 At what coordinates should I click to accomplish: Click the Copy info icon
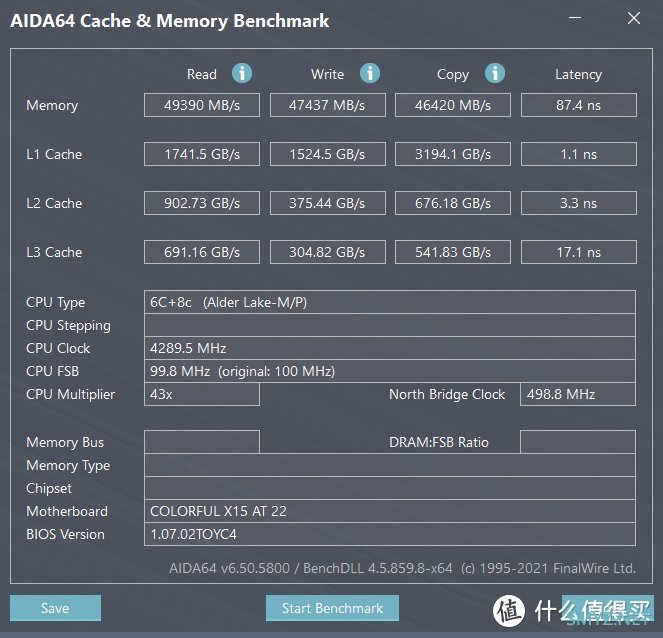(495, 73)
